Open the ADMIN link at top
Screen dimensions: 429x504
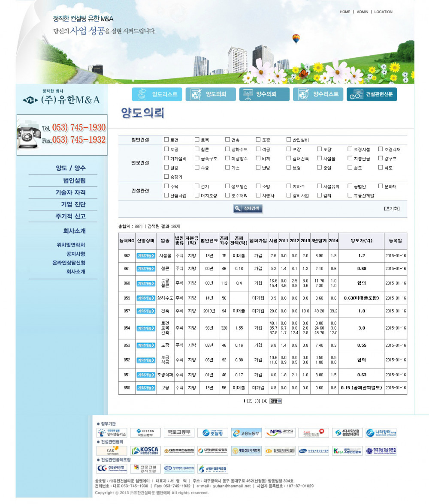click(x=363, y=12)
